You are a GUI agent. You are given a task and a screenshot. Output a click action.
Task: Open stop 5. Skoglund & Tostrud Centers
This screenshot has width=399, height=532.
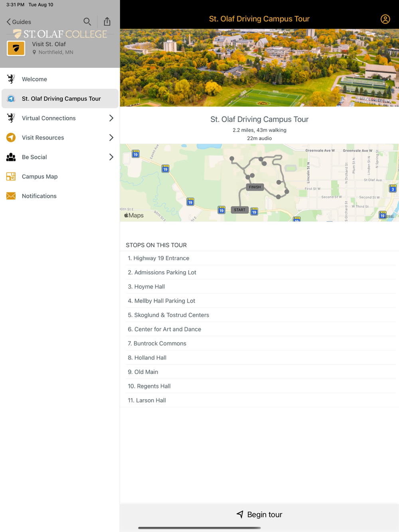(259, 315)
